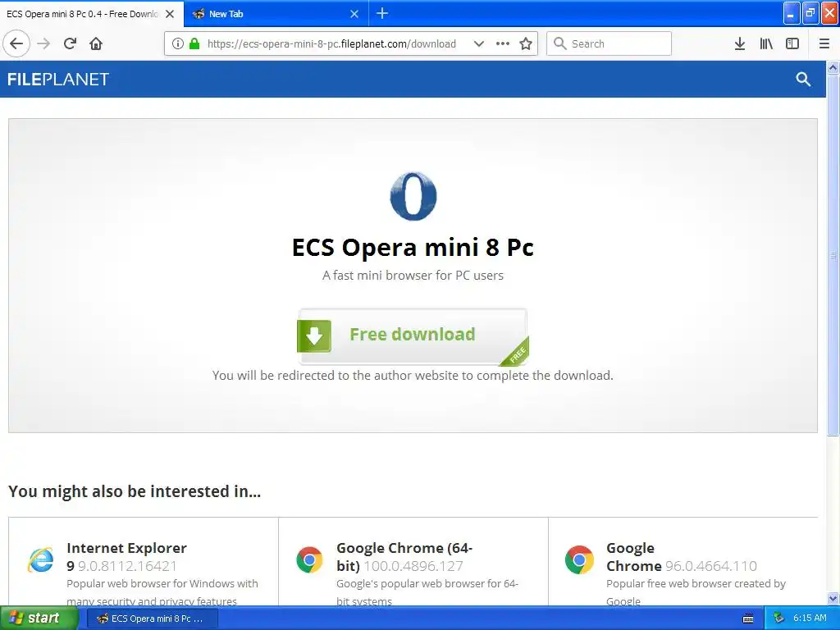Open FilePlanet site search magnifier
The height and width of the screenshot is (630, 840).
click(x=803, y=80)
